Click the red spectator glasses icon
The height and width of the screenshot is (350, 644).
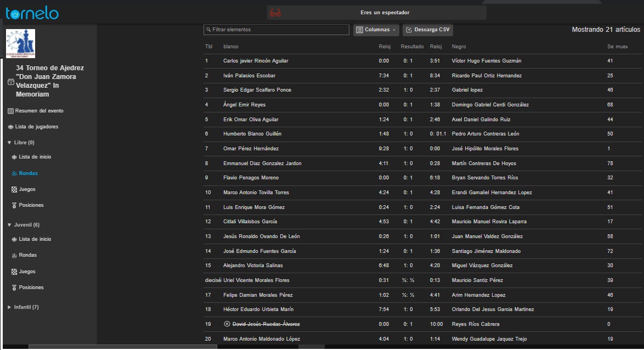(x=275, y=13)
